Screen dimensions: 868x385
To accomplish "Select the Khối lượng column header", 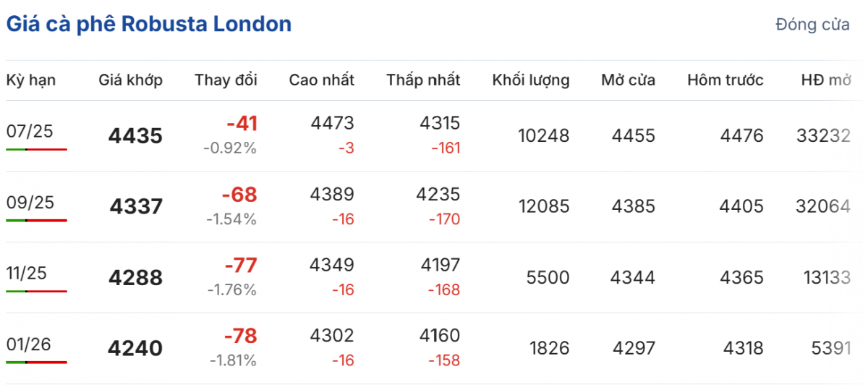I will (531, 80).
